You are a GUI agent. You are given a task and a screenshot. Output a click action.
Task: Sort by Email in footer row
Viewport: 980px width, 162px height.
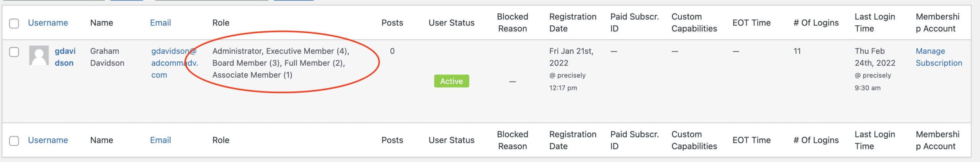click(160, 140)
